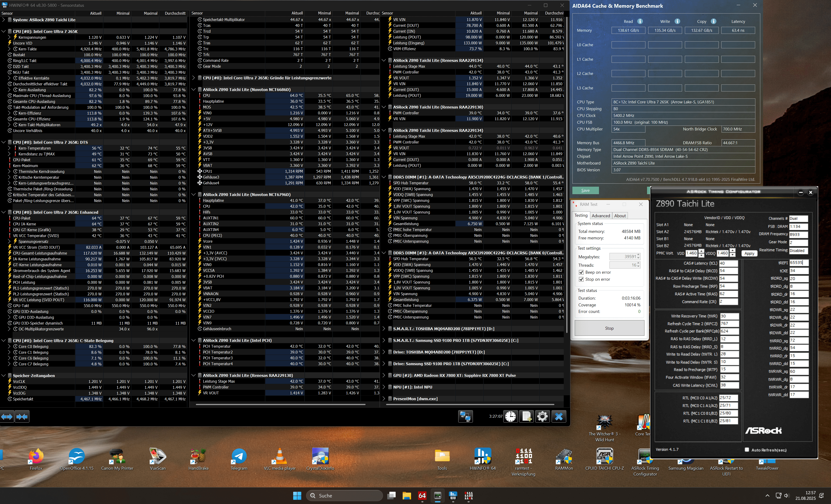Click the info icon next to Read
831x504 pixels.
pos(640,21)
